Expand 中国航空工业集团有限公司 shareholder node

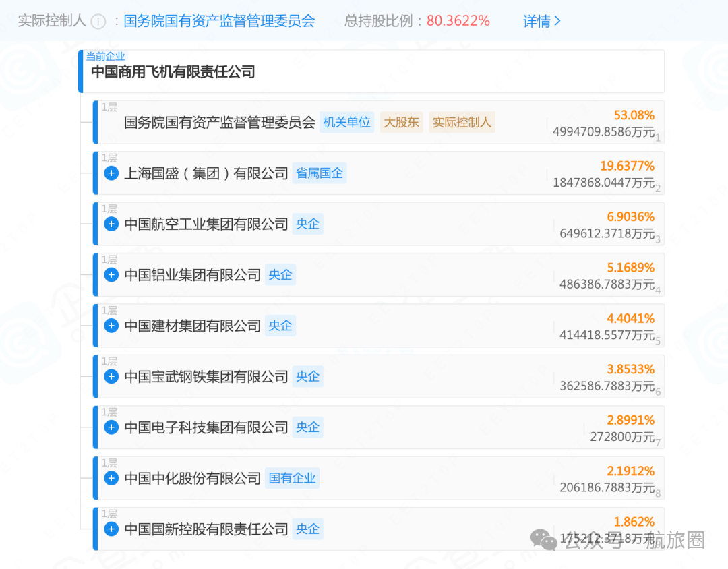(x=111, y=224)
